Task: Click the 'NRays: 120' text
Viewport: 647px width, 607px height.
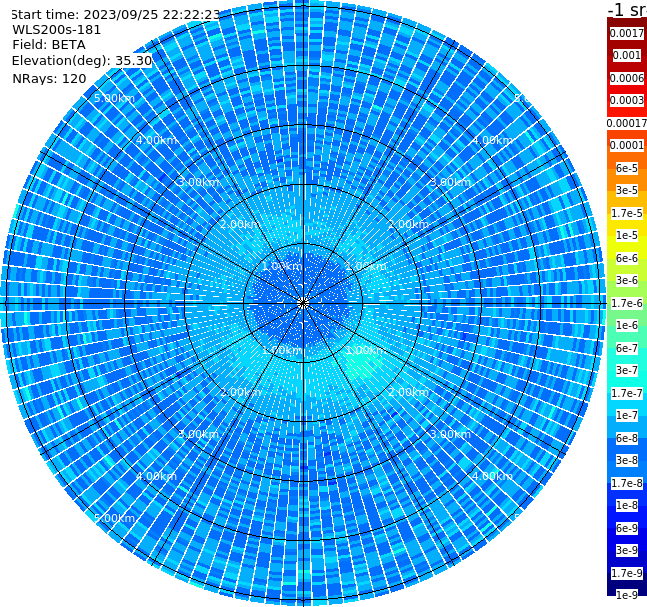Action: point(49,78)
